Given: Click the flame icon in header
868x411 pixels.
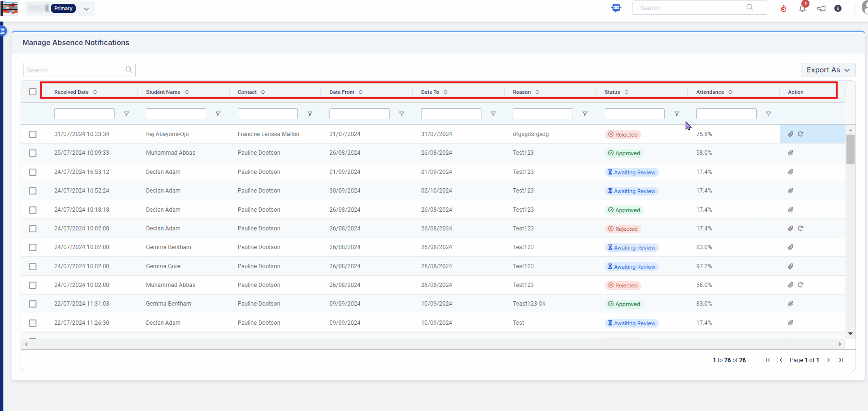Looking at the screenshot, I should point(784,8).
